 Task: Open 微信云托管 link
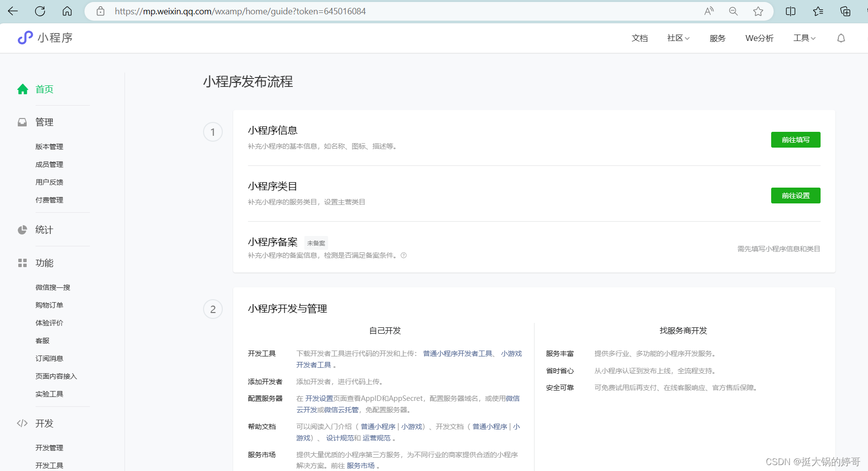341,410
